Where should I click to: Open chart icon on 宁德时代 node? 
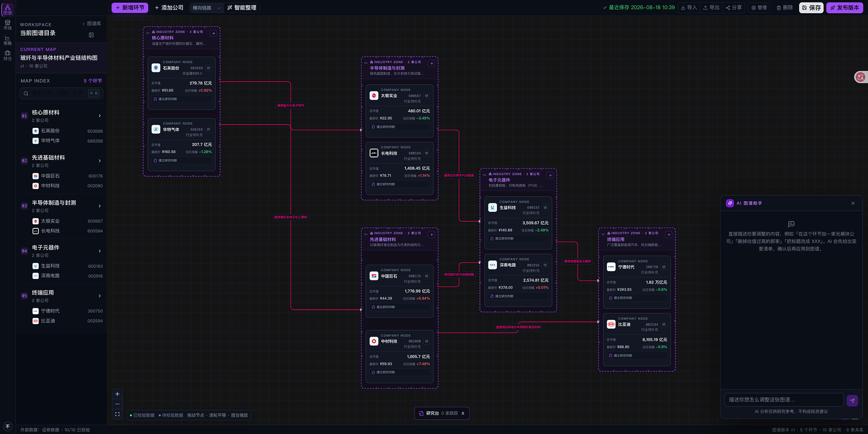pyautogui.click(x=664, y=267)
